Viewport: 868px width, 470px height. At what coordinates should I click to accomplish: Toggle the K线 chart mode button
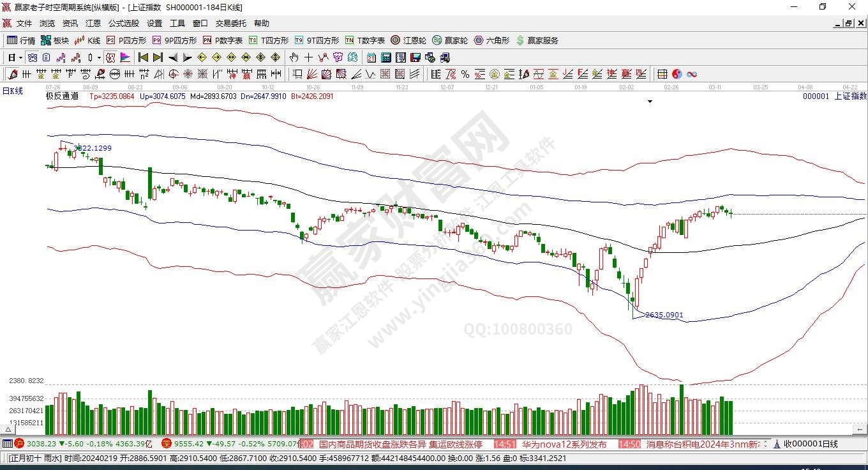point(87,40)
